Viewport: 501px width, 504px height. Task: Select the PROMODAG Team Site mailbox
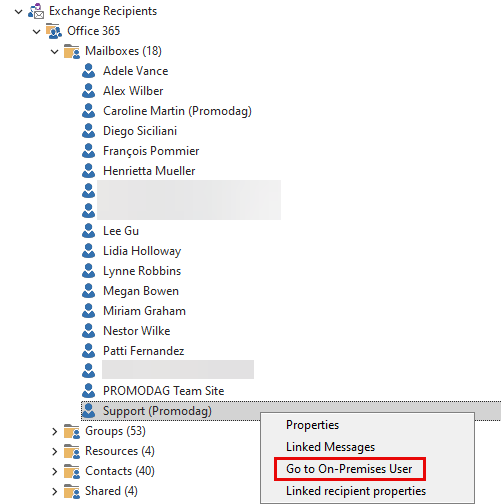click(x=163, y=391)
